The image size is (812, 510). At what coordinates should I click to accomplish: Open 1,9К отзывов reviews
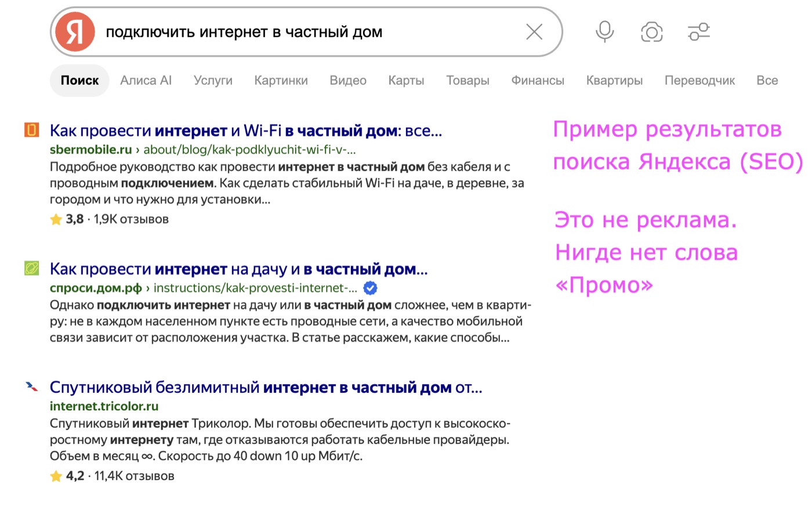[x=131, y=219]
